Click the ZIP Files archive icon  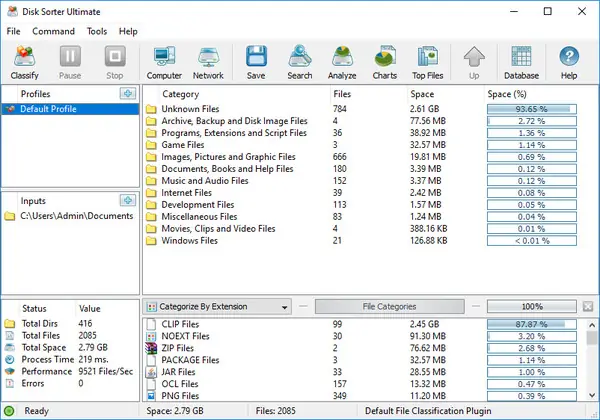[152, 348]
